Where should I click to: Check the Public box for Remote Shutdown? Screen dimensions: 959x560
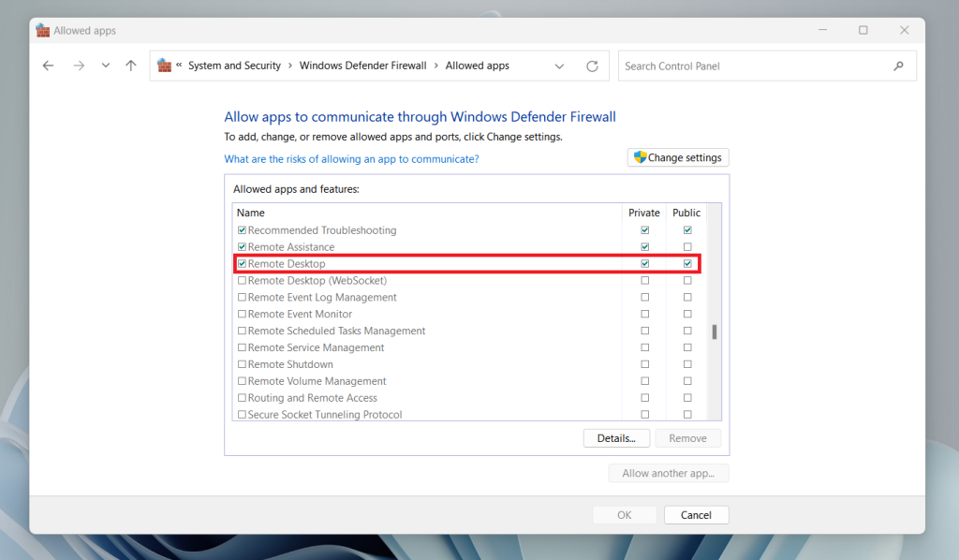coord(686,364)
